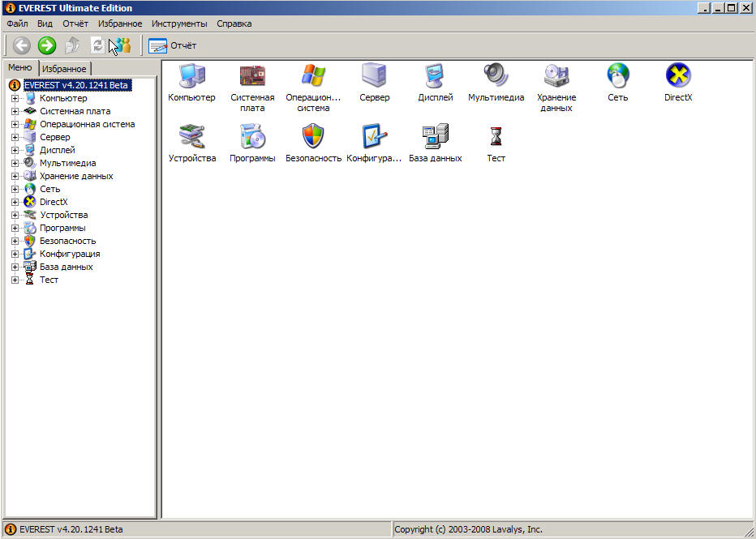Expand the Конфигурация tree node

pyautogui.click(x=15, y=255)
